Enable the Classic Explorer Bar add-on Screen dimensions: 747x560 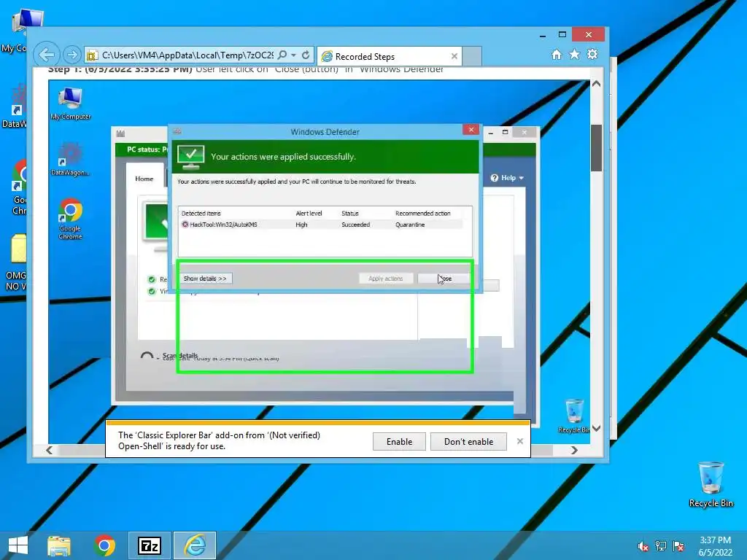coord(399,441)
